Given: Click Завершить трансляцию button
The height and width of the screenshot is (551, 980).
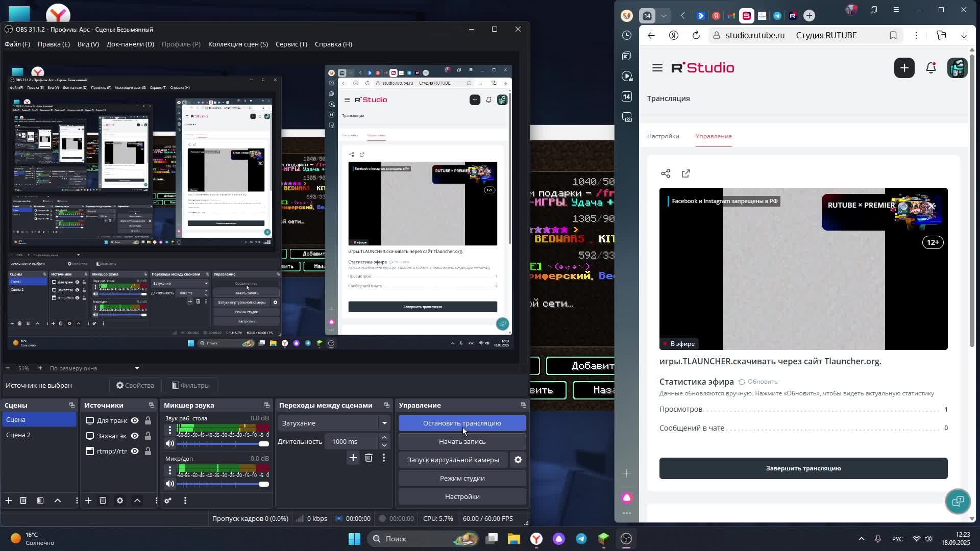Looking at the screenshot, I should [x=803, y=468].
